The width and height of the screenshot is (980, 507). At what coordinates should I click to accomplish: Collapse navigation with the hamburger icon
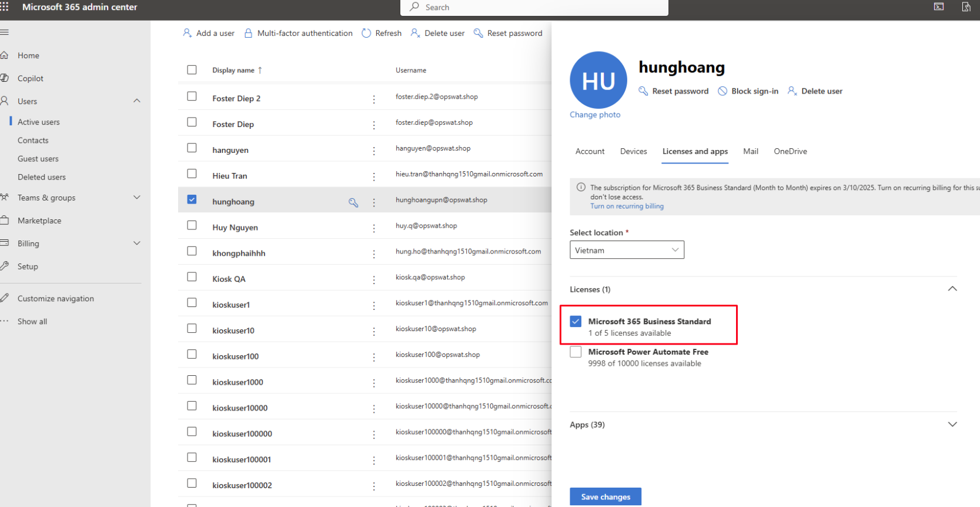[x=4, y=32]
